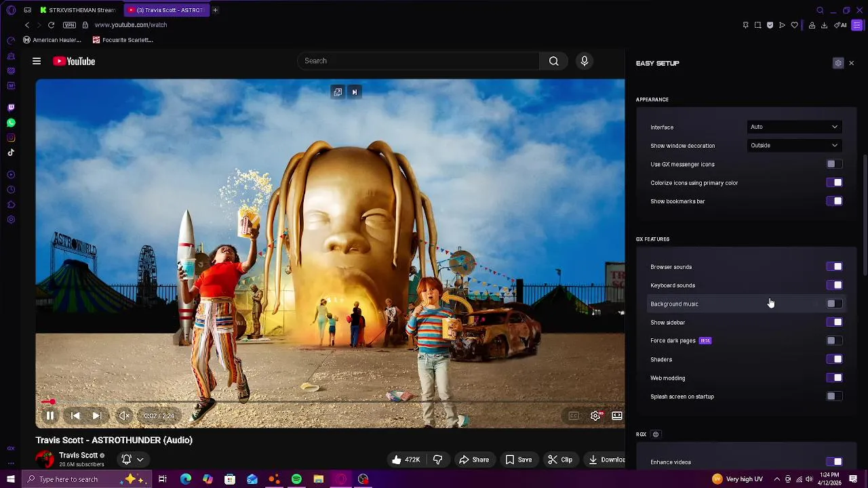
Task: Select the Travis Scott ASTROTHUNDER tab
Action: [166, 10]
